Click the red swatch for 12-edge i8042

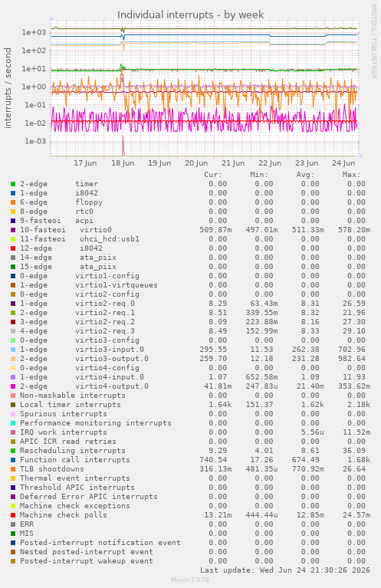pyautogui.click(x=13, y=248)
